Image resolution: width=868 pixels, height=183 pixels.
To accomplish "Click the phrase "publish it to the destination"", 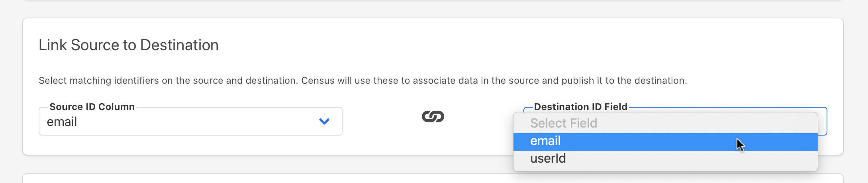I will 624,81.
